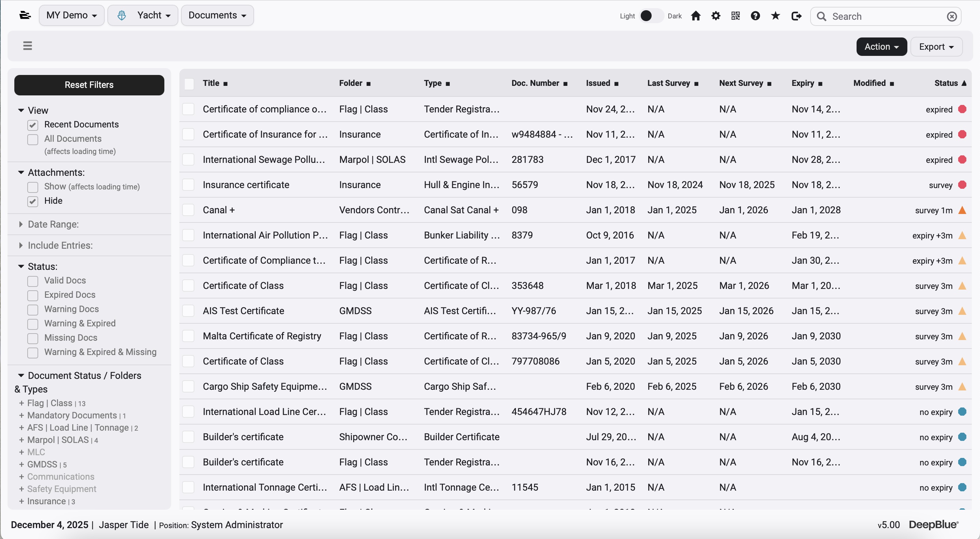Image resolution: width=980 pixels, height=539 pixels.
Task: Enable the Expired Docs status filter
Action: pyautogui.click(x=33, y=295)
